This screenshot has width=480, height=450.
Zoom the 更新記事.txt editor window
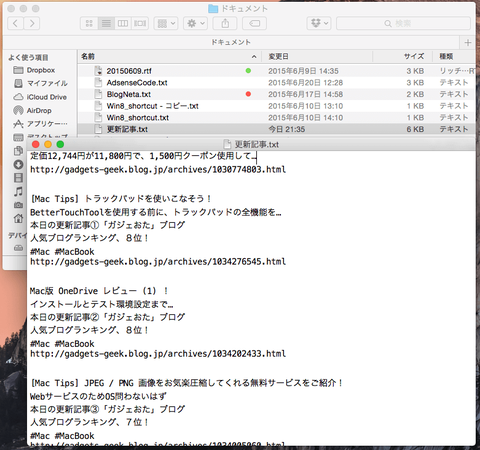pos(60,144)
